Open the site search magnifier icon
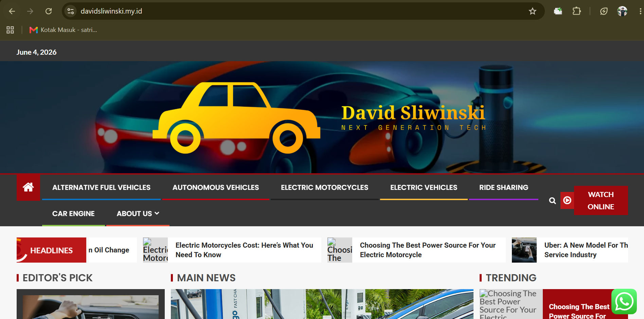The height and width of the screenshot is (319, 644). pos(552,201)
